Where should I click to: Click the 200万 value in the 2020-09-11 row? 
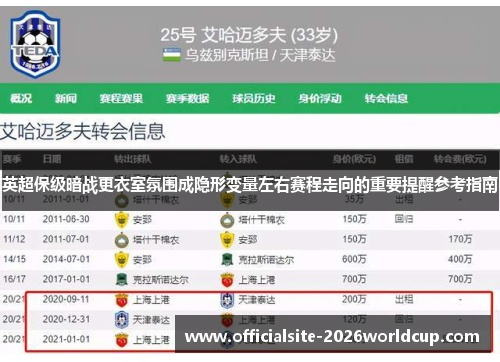[x=354, y=299]
